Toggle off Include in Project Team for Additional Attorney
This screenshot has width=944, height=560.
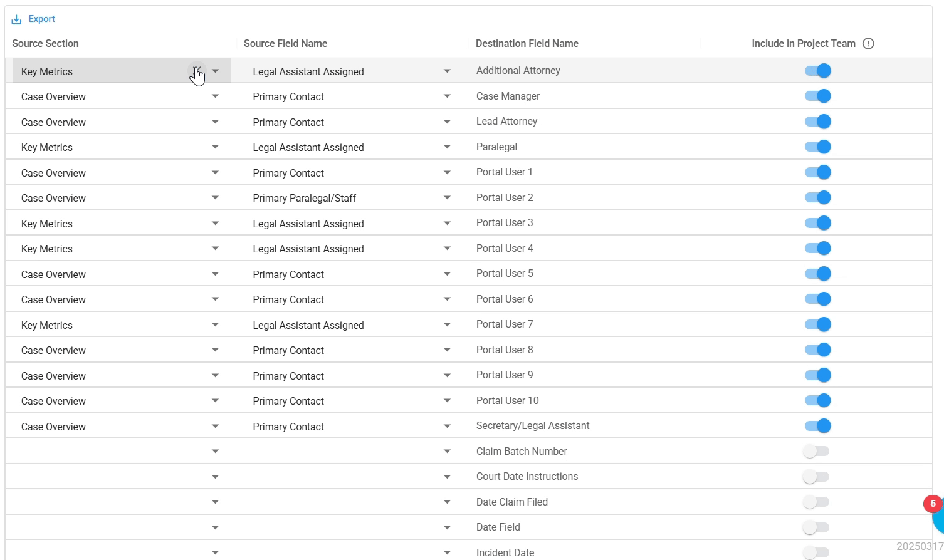tap(818, 71)
